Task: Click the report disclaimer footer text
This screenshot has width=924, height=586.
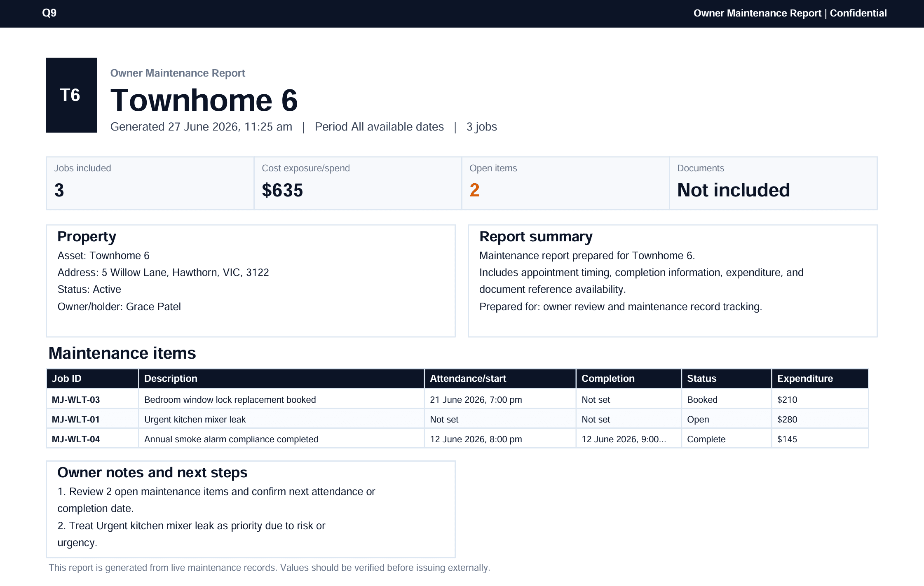Action: click(x=270, y=568)
